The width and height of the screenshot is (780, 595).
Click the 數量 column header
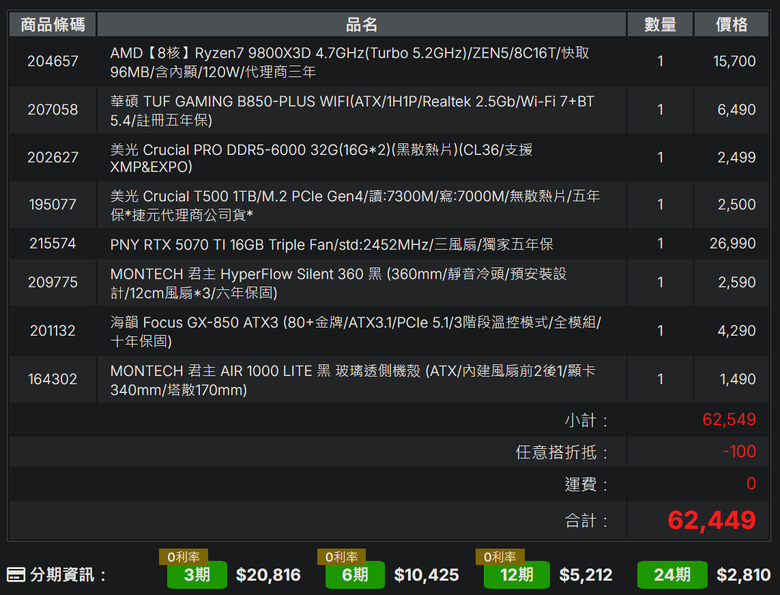pyautogui.click(x=660, y=24)
